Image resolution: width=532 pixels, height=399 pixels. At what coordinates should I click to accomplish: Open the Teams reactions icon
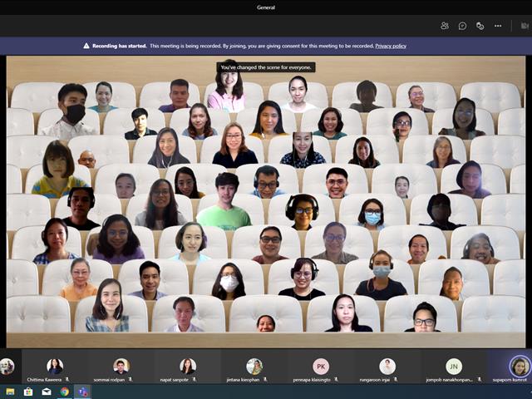click(480, 26)
